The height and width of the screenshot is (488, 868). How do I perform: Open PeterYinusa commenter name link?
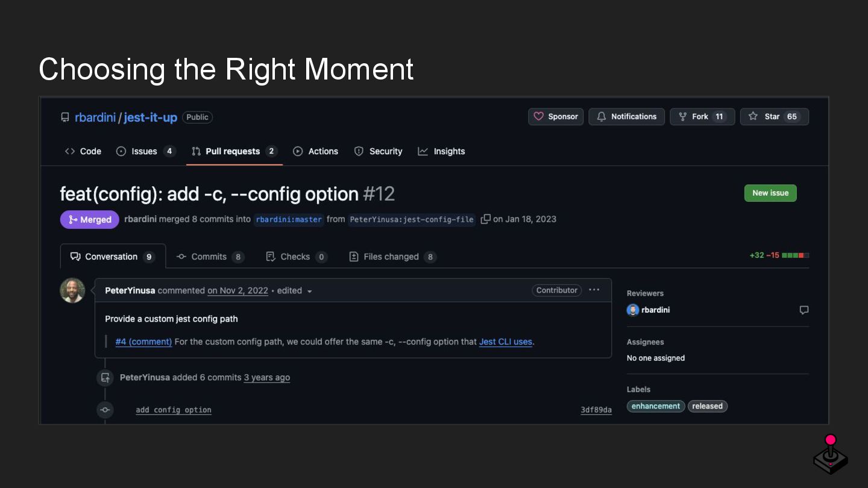[x=130, y=290]
